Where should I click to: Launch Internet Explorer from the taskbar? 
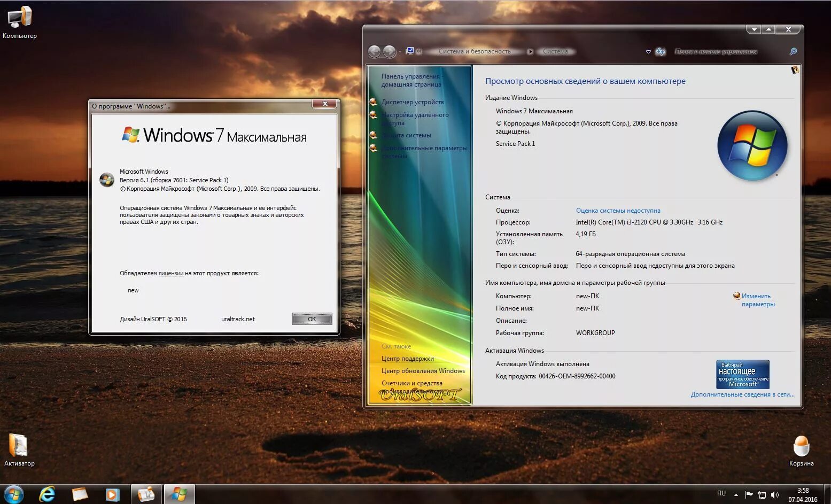47,494
